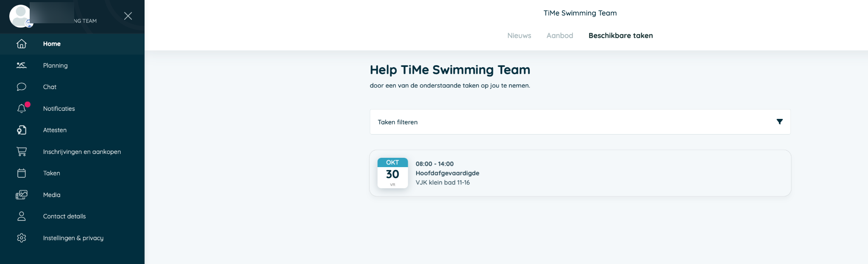Click the user profile avatar
Viewport: 868px width, 264px height.
(20, 16)
